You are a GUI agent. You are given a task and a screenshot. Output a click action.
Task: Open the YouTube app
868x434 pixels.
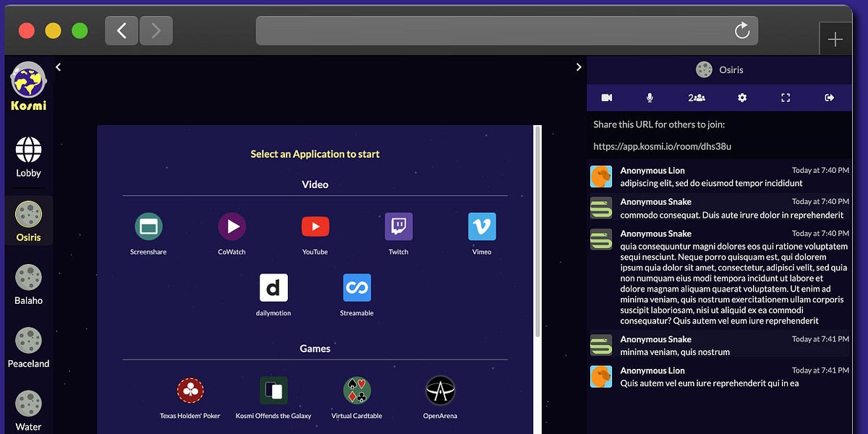tap(315, 226)
